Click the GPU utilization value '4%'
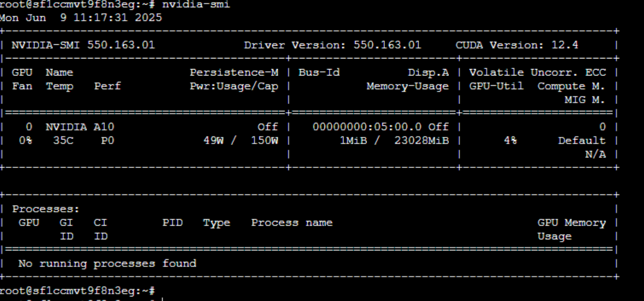Screen dimensions: 644x301 click(510, 141)
